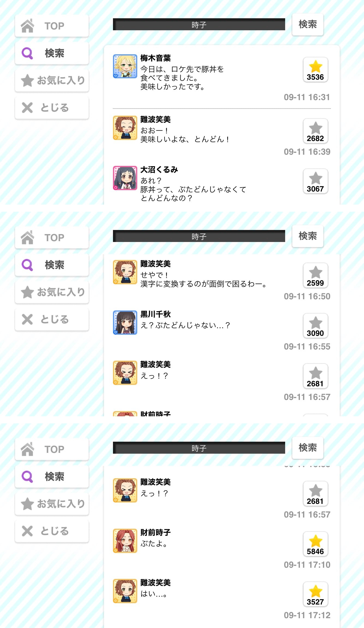Click the username 財前時子 on the ぶたよ post
The image size is (364, 628).
coord(156,532)
